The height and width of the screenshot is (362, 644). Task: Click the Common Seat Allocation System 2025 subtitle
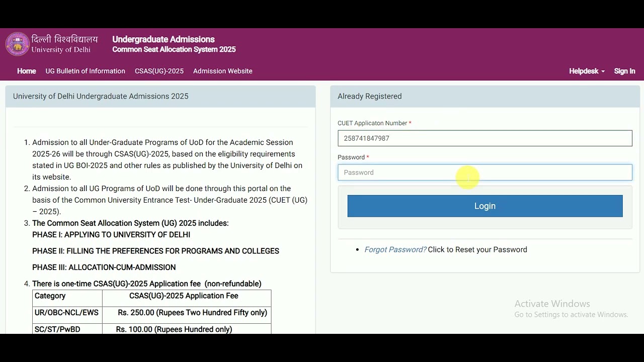[174, 49]
